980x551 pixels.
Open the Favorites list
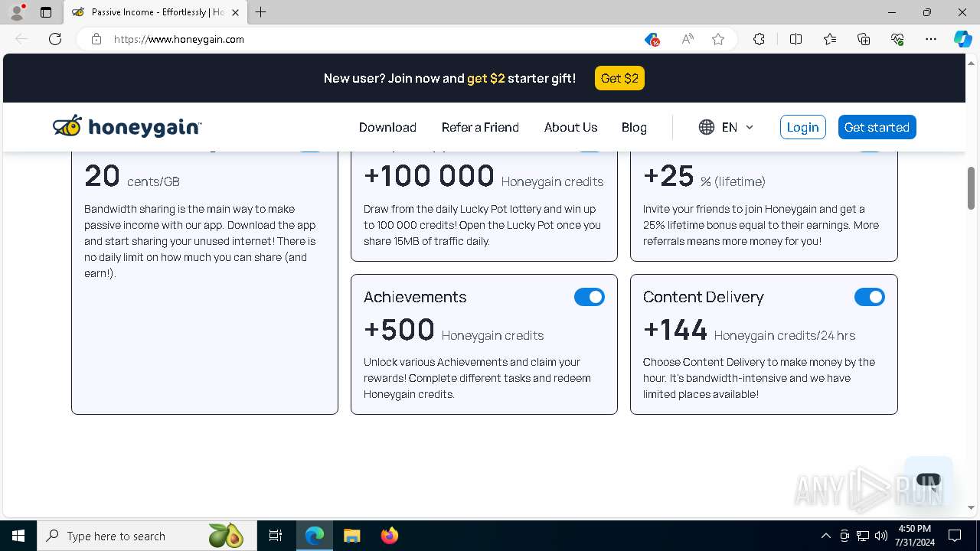pyautogui.click(x=830, y=39)
